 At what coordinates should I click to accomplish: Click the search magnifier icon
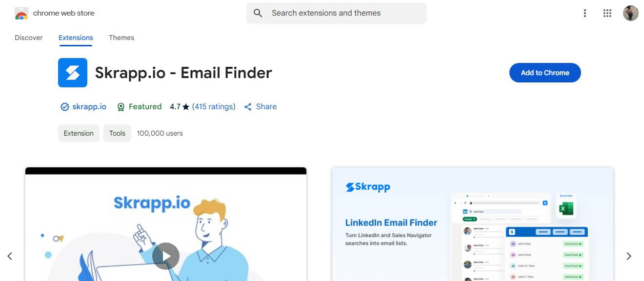click(258, 13)
